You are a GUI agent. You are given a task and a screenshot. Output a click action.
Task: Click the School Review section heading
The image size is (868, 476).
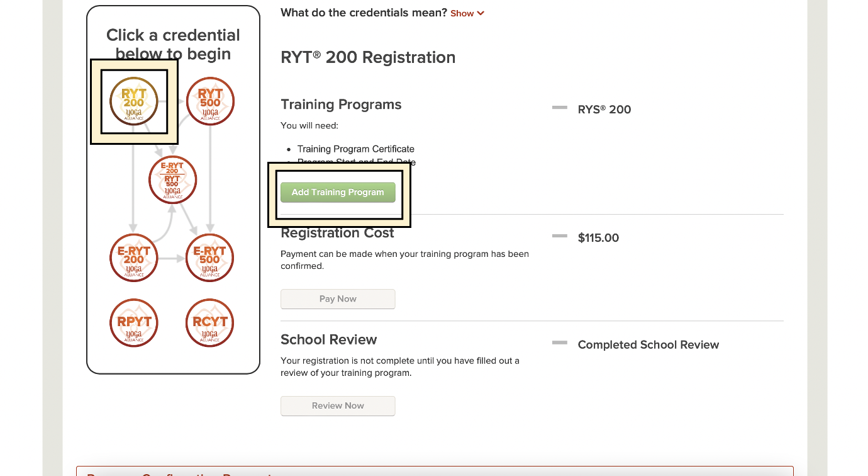(x=328, y=340)
